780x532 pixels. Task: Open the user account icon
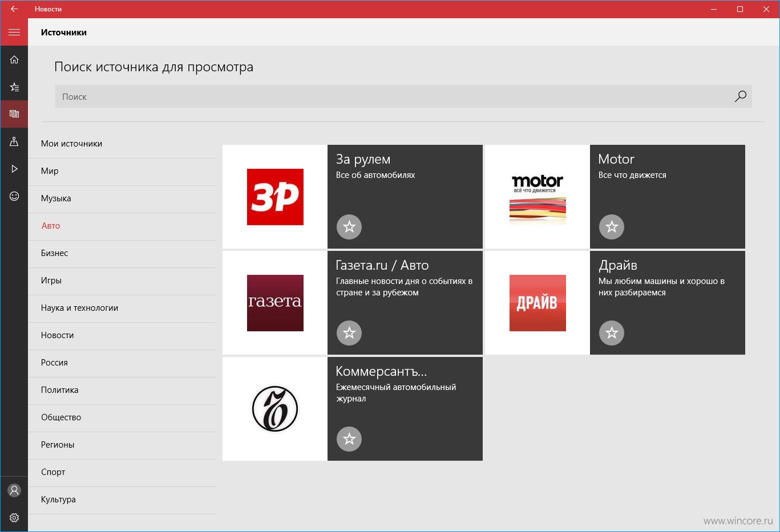point(14,490)
